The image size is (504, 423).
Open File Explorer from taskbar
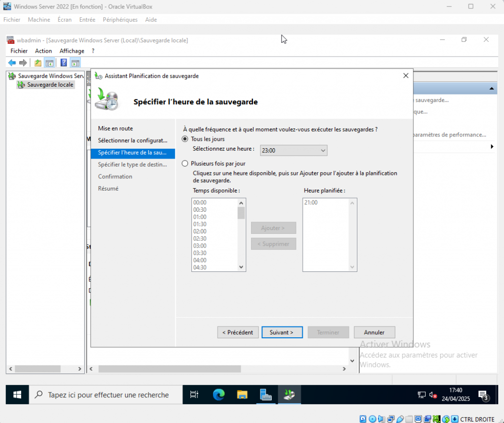click(x=242, y=394)
